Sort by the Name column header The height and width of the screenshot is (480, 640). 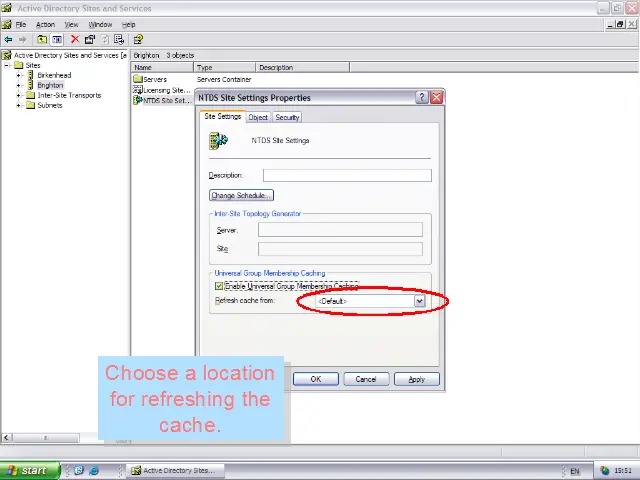click(x=162, y=67)
